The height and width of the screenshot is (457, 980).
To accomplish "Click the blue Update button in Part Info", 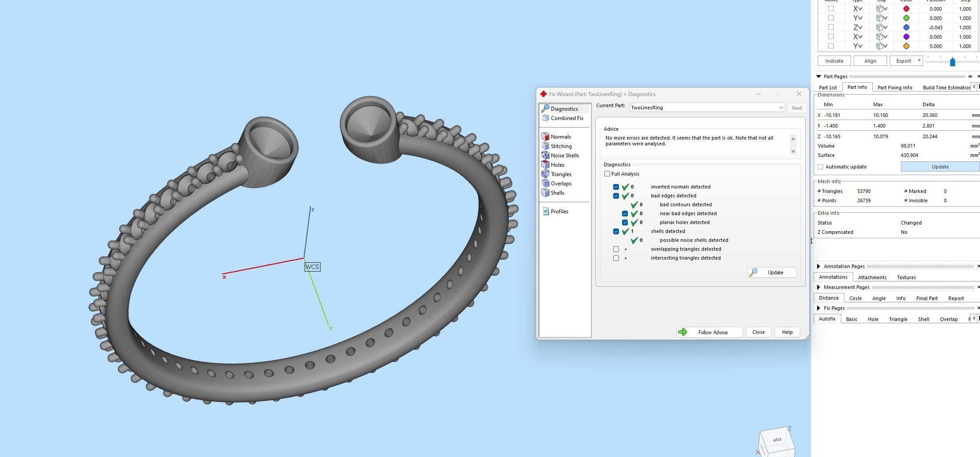I will tap(940, 167).
